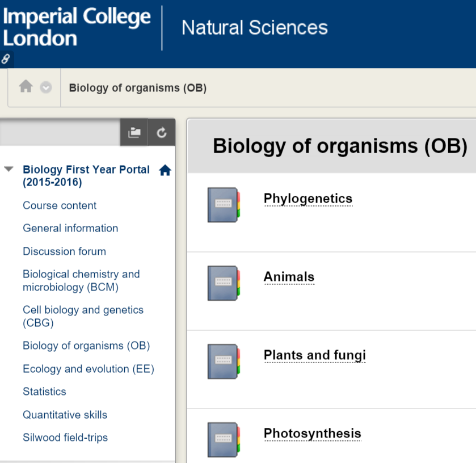476x463 pixels.
Task: Select Statistics in the course menu
Action: point(44,392)
